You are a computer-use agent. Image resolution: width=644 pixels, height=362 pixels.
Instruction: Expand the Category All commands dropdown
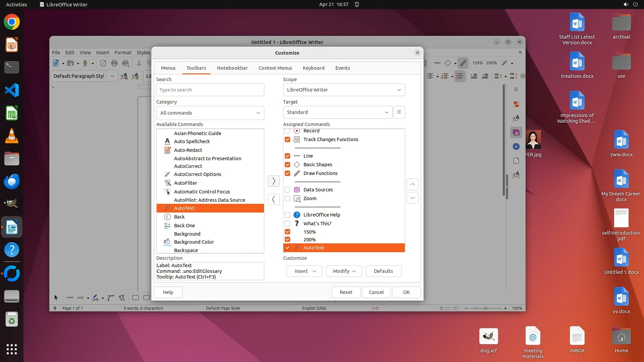(x=210, y=113)
